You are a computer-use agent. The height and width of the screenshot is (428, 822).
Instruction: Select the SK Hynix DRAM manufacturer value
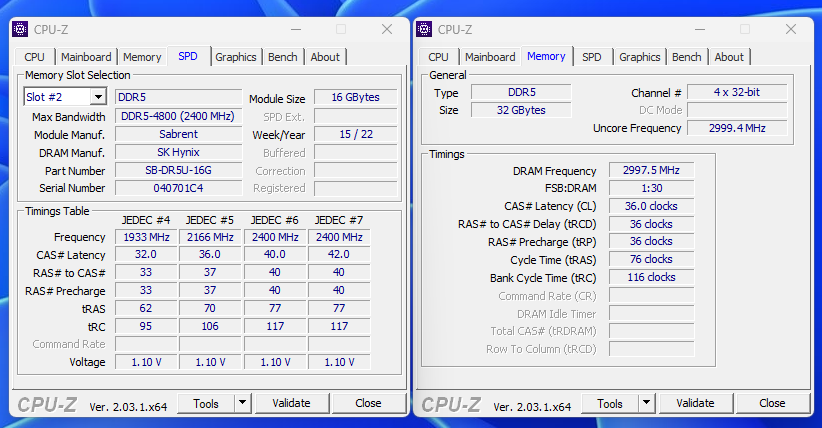(x=178, y=152)
